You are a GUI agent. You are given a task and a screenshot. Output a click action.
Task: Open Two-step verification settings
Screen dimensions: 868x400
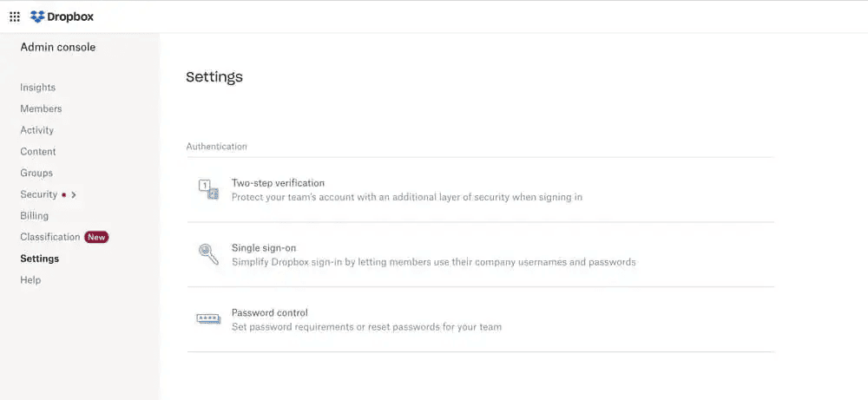tap(278, 183)
